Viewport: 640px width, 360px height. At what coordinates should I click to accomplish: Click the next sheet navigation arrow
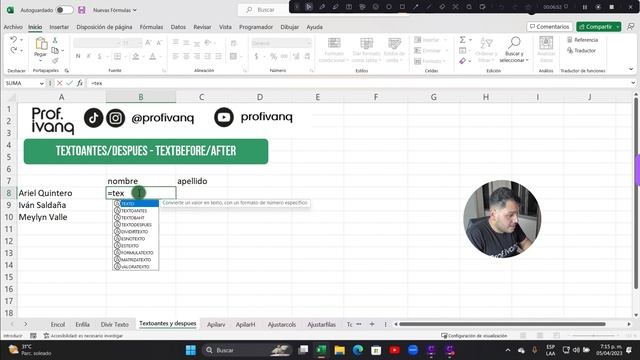(x=26, y=324)
